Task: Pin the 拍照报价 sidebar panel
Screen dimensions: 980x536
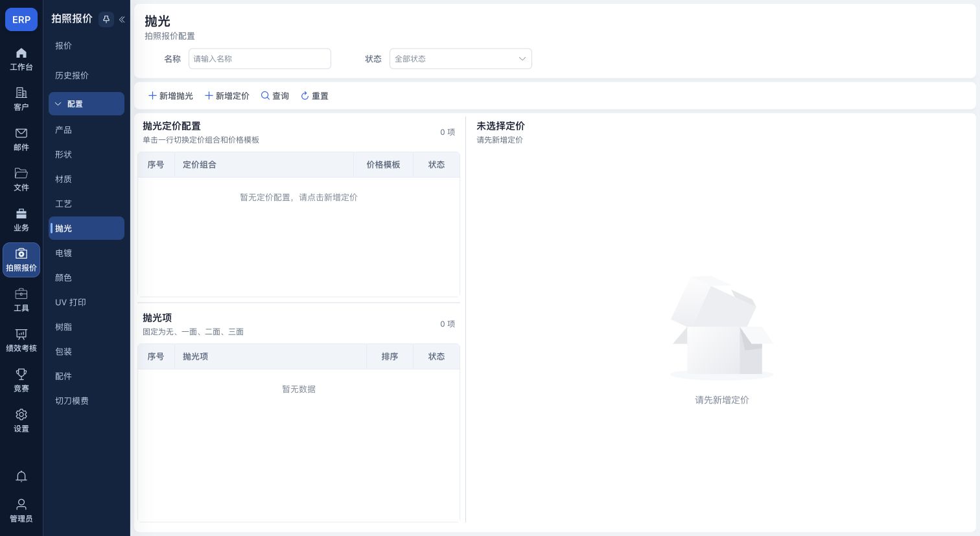Action: 106,19
